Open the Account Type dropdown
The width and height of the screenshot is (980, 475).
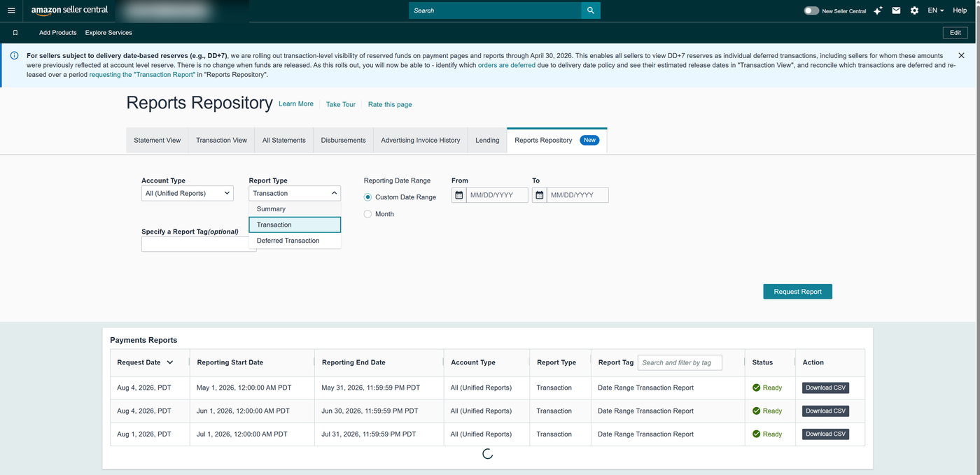[188, 193]
